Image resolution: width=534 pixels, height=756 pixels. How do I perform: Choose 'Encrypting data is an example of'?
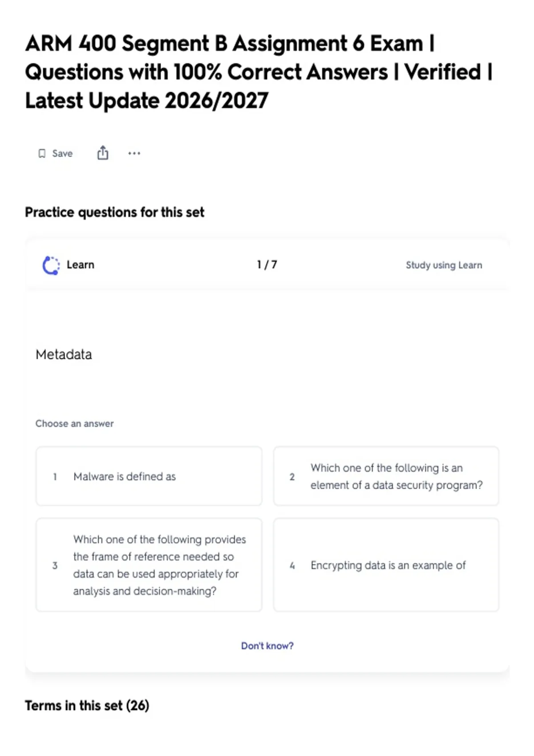tap(386, 565)
